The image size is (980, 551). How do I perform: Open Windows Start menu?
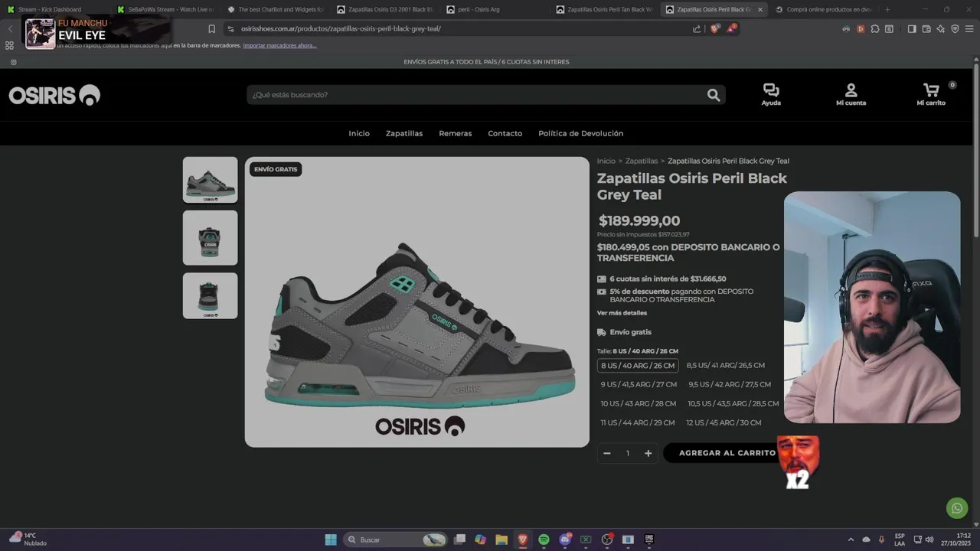pyautogui.click(x=331, y=540)
